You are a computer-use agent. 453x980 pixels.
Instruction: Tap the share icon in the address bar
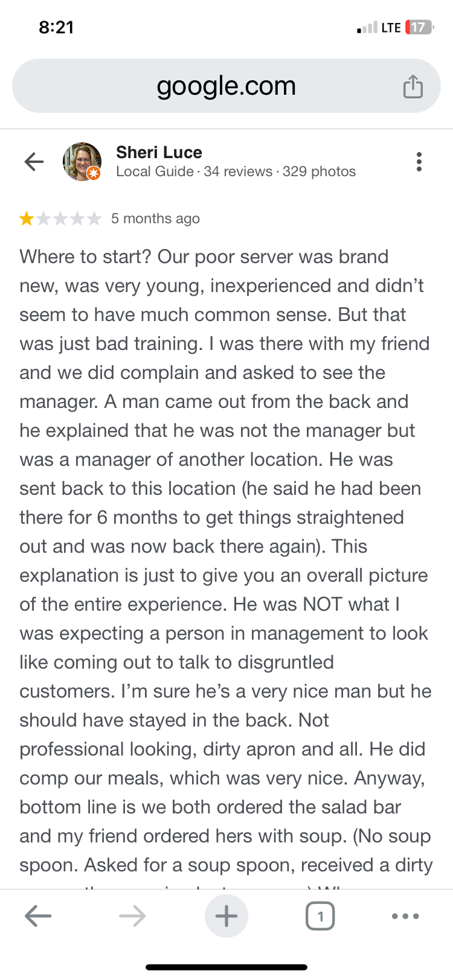(413, 86)
